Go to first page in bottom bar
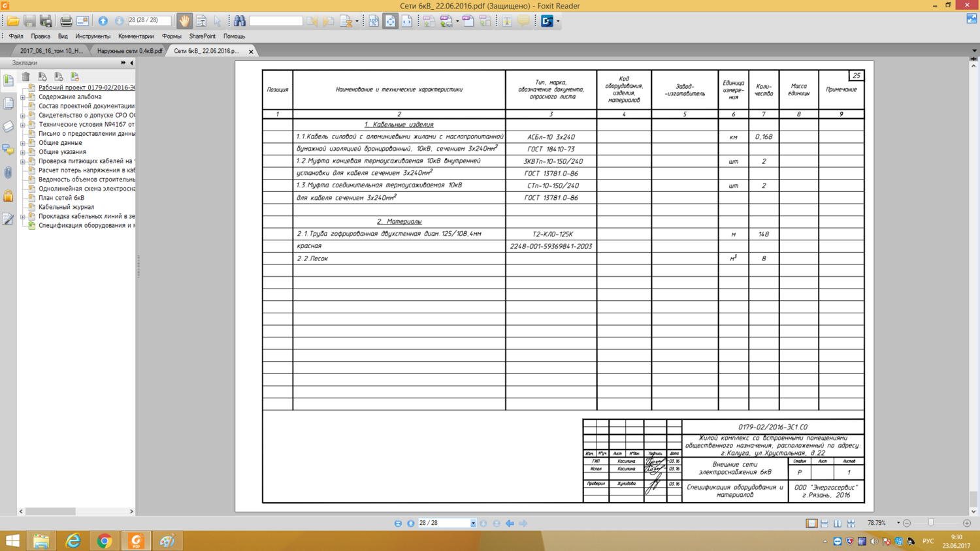Image resolution: width=980 pixels, height=551 pixels. [398, 523]
